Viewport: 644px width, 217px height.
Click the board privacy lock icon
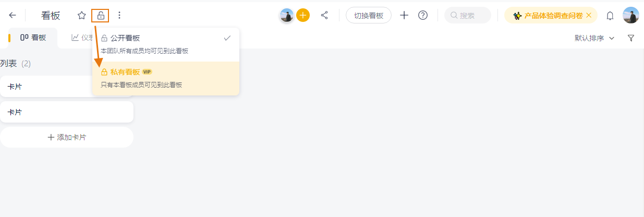101,16
